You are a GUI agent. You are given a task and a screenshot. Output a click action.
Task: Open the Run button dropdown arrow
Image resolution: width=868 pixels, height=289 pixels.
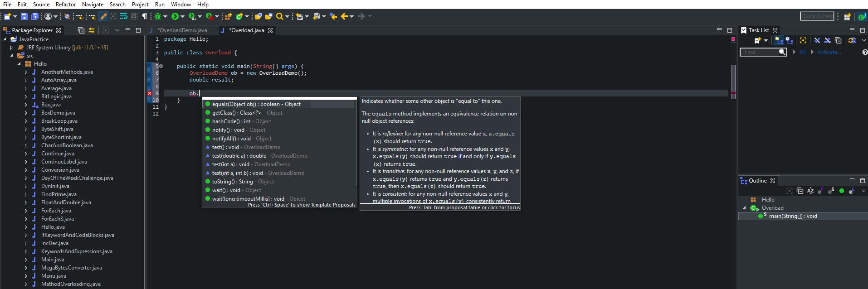(182, 16)
